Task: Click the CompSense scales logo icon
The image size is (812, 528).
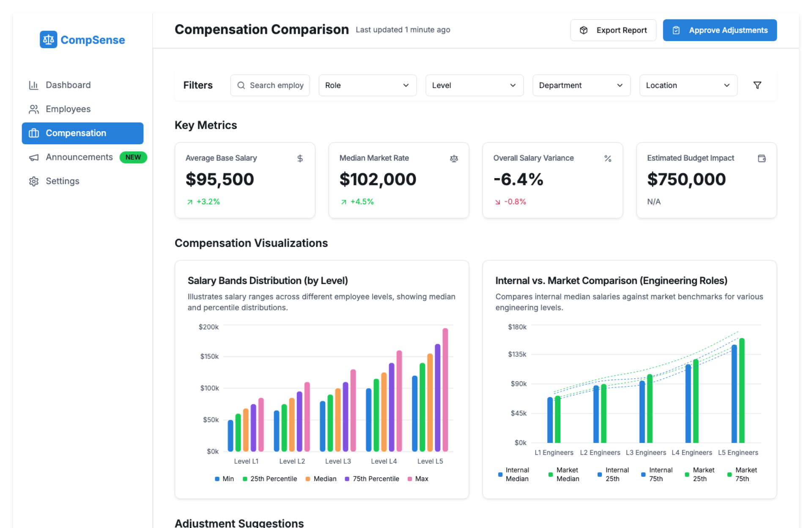Action: point(48,40)
